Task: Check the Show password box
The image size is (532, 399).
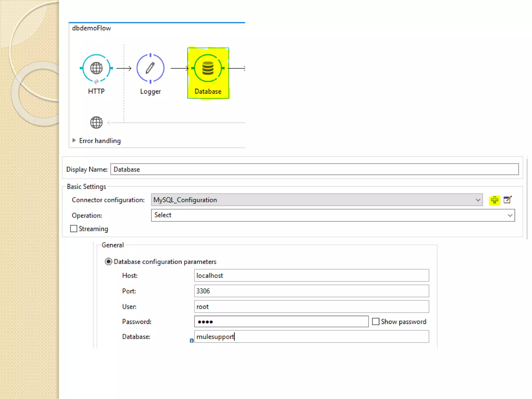Action: click(x=376, y=322)
